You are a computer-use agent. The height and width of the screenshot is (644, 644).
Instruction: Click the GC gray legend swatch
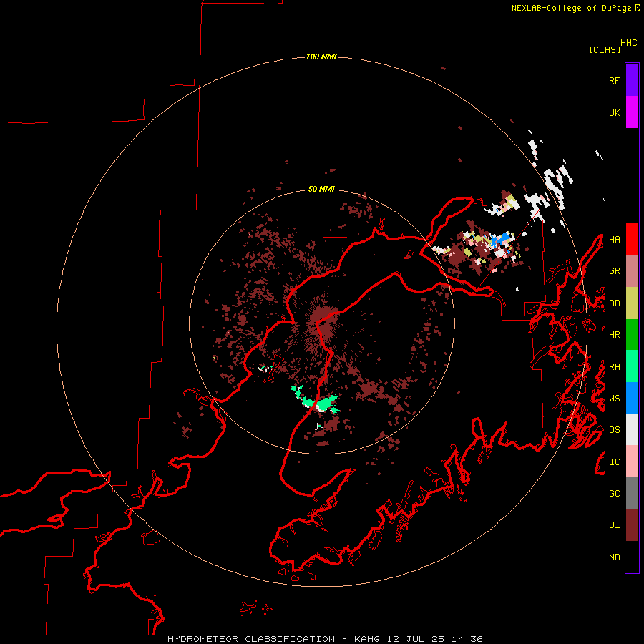pos(632,493)
